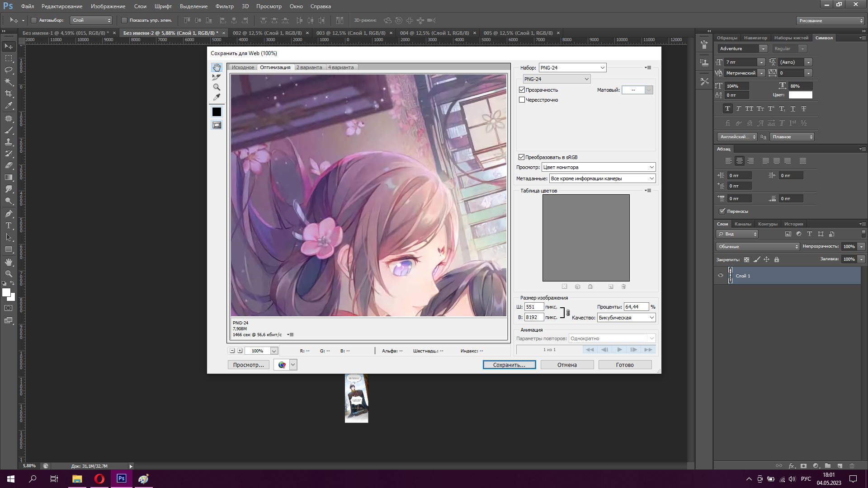The image size is (868, 488).
Task: Select the Brush tool in main toolbox
Action: tap(9, 130)
